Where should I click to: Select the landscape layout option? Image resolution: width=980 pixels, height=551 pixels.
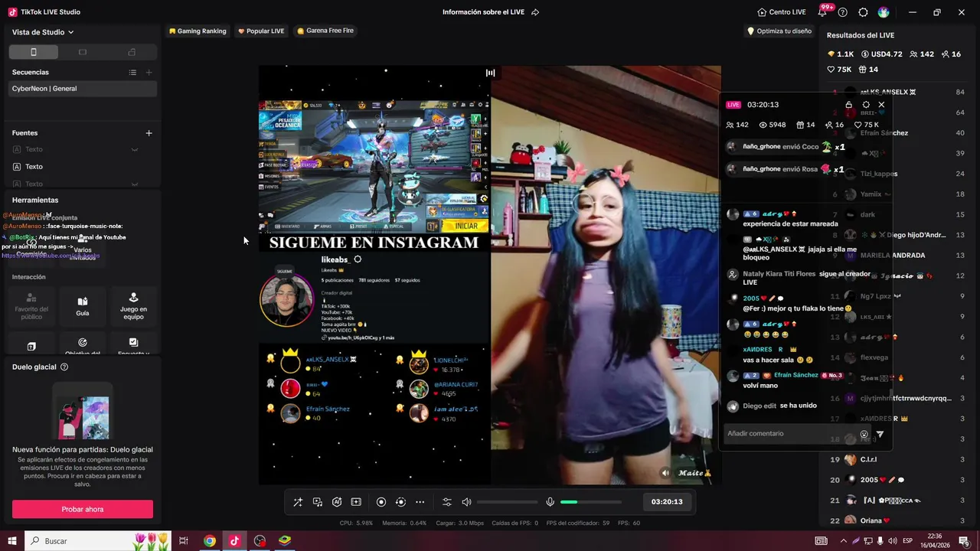tap(83, 52)
